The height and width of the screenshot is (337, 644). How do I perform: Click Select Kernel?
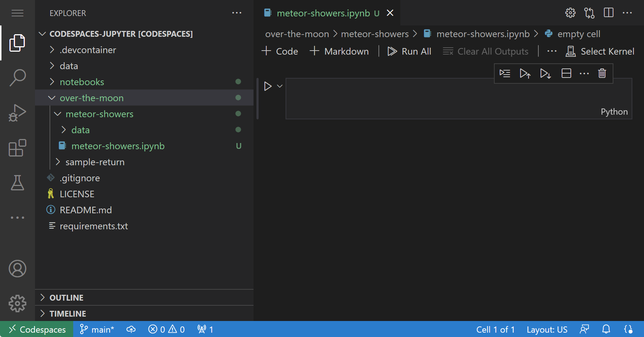[x=600, y=51]
